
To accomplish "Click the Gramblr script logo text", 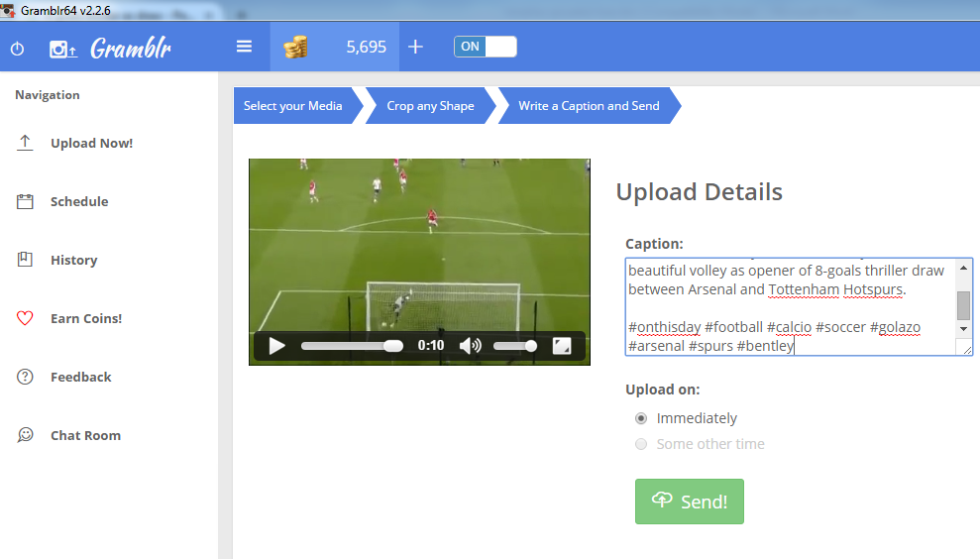I will tap(131, 49).
